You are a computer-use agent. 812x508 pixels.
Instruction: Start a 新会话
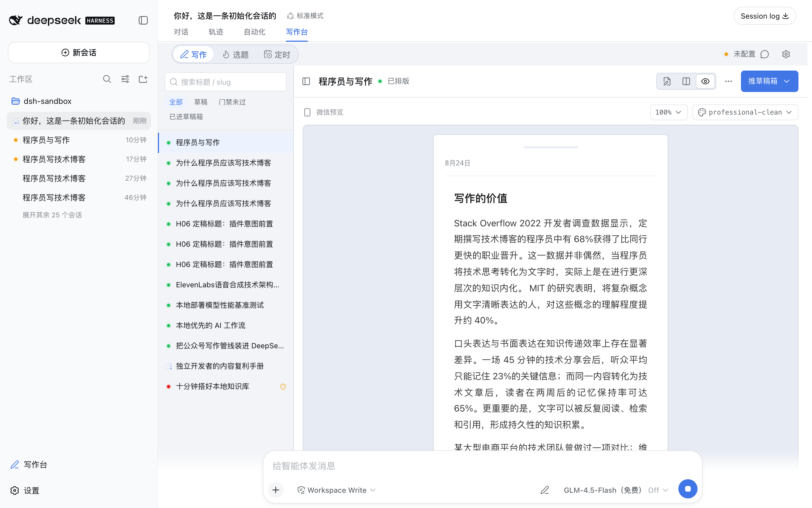coord(79,52)
